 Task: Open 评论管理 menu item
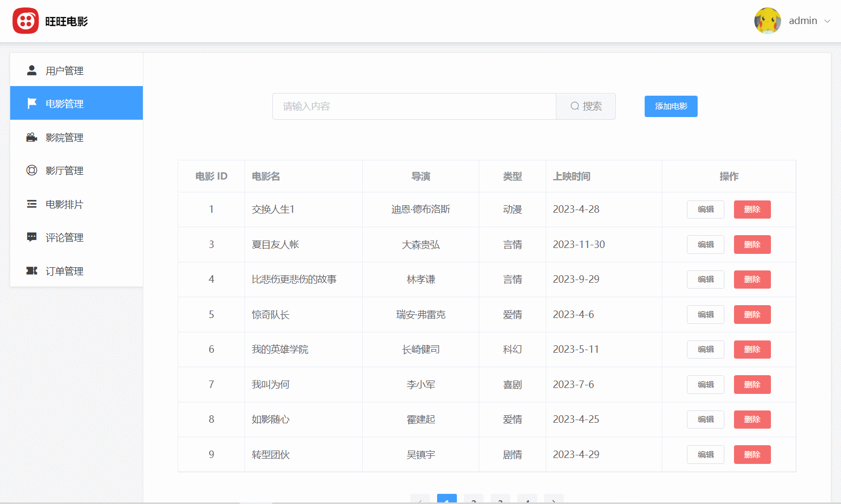point(77,237)
